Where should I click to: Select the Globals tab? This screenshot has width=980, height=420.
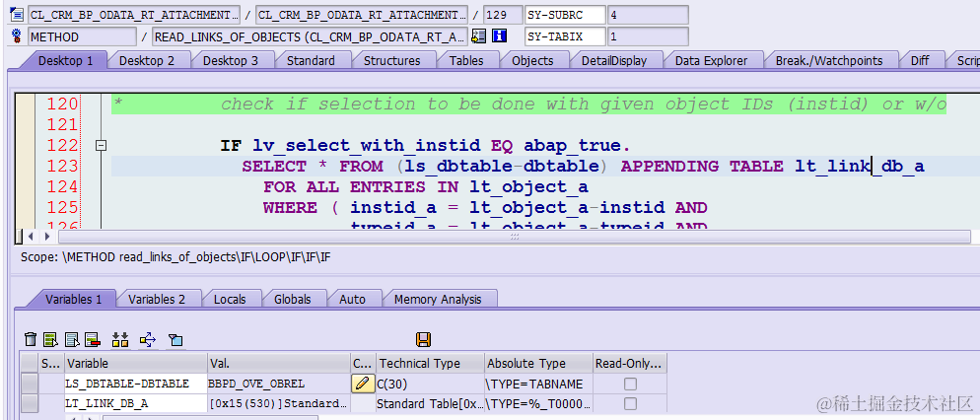coord(292,299)
